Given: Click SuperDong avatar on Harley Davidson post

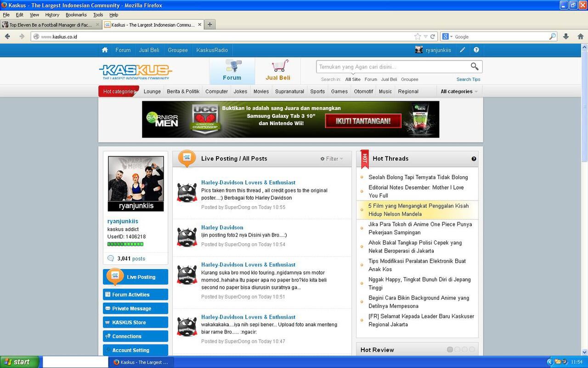Looking at the screenshot, I should 187,237.
